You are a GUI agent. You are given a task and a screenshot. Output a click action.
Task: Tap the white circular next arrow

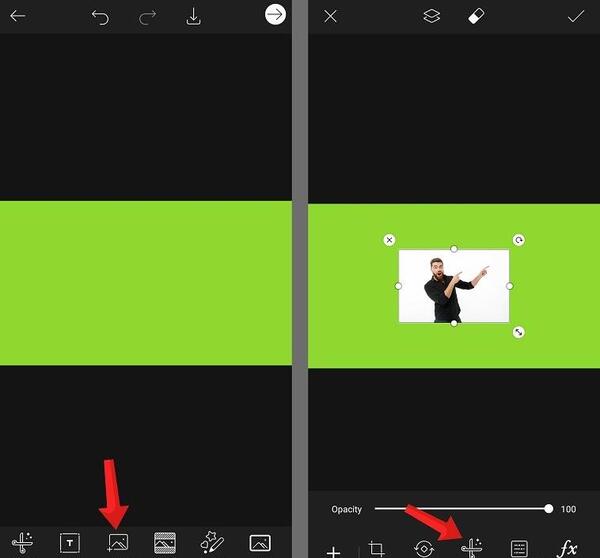[x=275, y=15]
